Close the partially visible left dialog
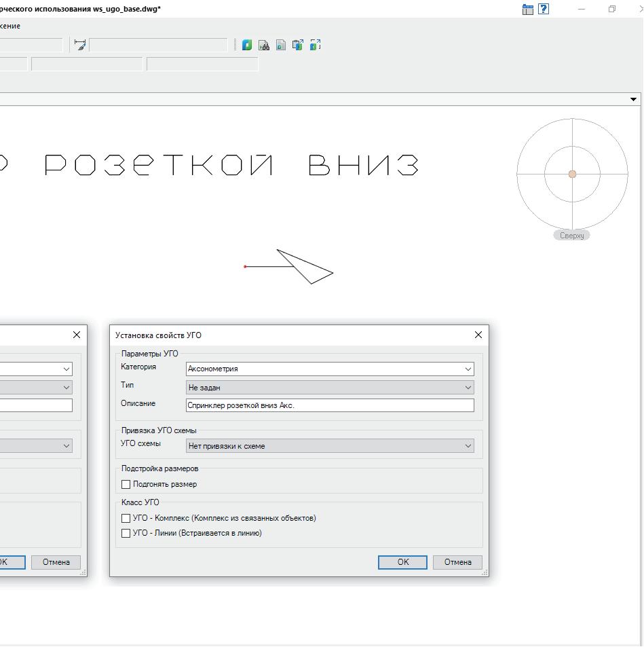 pyautogui.click(x=77, y=335)
